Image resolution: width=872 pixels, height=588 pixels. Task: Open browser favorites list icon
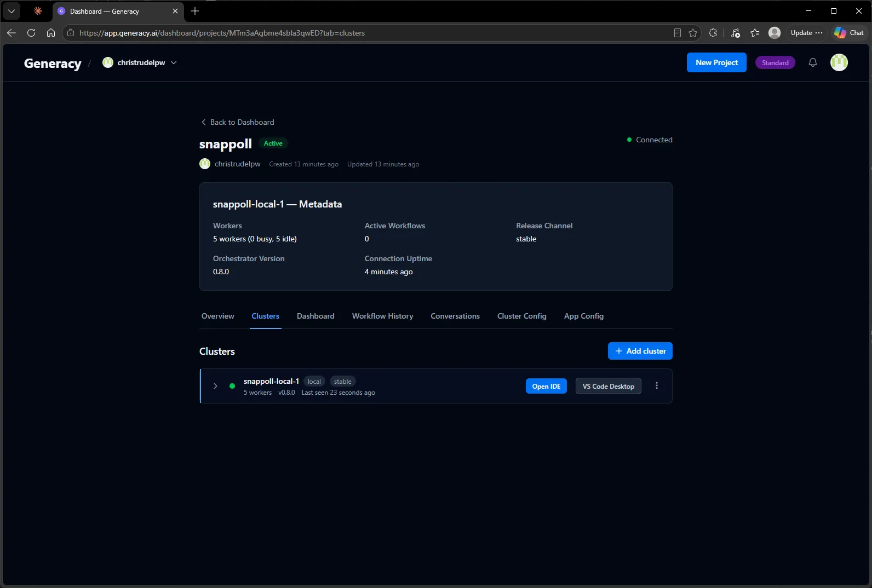pos(755,33)
